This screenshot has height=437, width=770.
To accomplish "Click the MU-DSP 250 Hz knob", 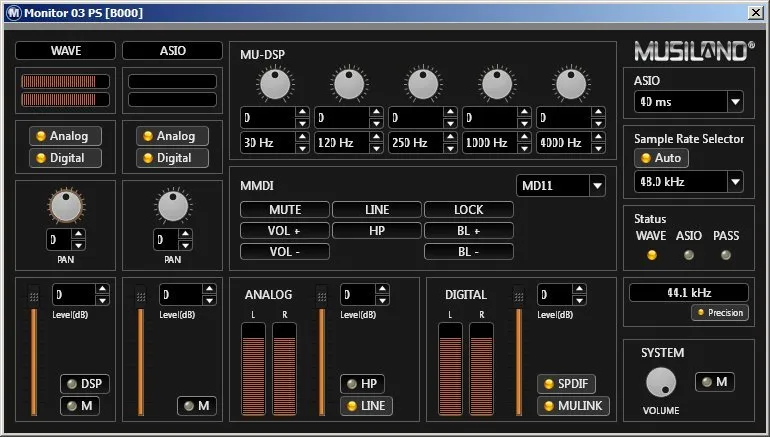I will click(423, 84).
